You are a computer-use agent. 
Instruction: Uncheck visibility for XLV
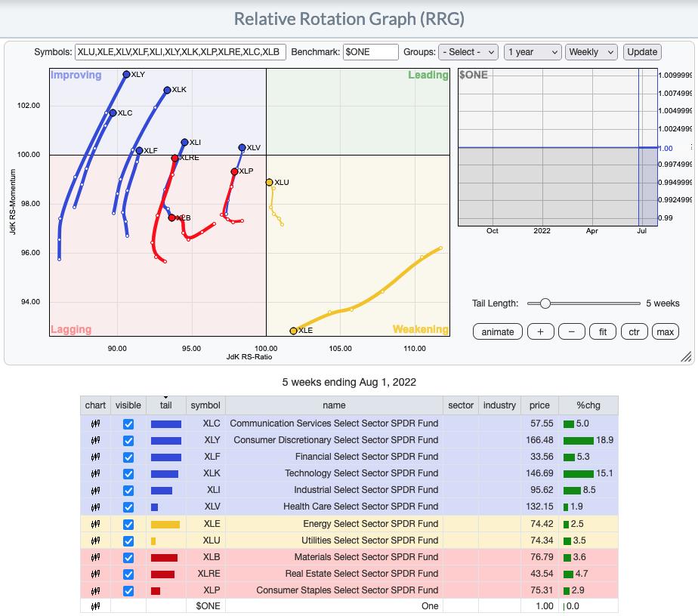128,507
